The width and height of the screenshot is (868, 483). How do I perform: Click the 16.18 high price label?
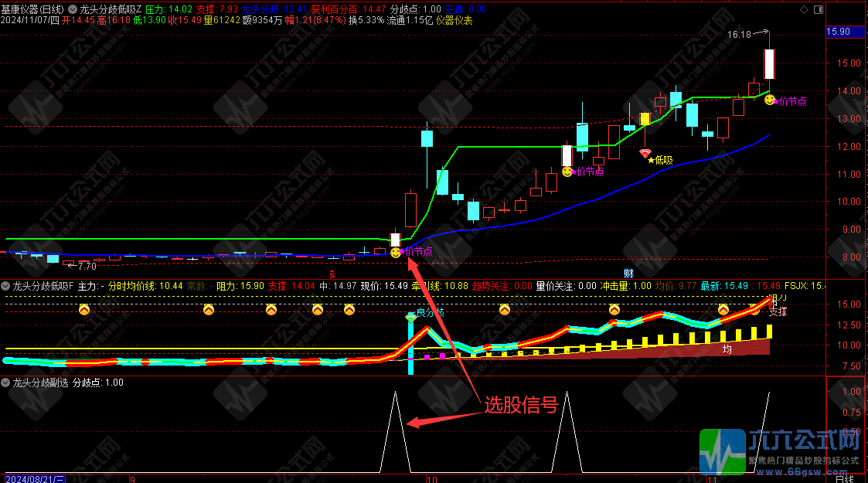pos(739,35)
